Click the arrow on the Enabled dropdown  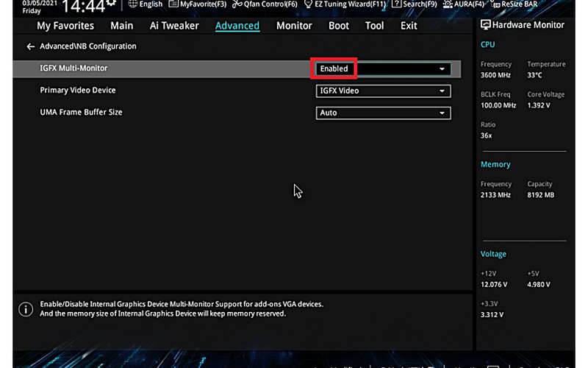click(x=442, y=68)
